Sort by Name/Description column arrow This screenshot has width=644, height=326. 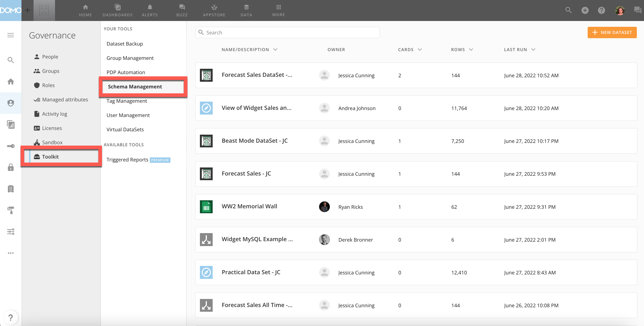point(275,49)
